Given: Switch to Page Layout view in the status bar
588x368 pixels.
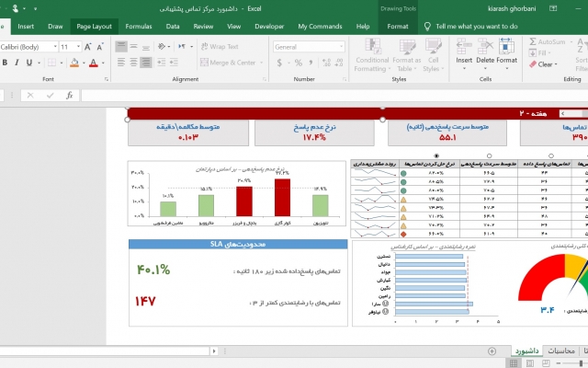Looking at the screenshot, I should (x=530, y=363).
